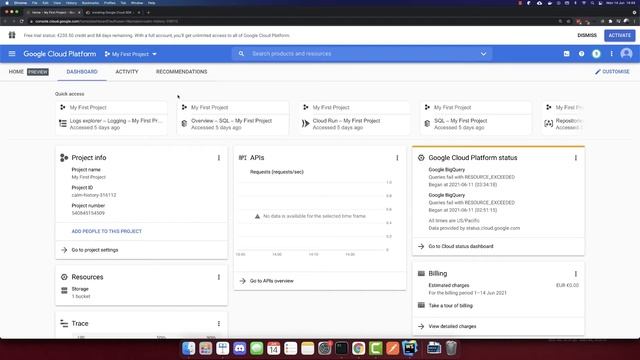Click the search magnifier icon
This screenshot has height=360, width=640.
(241, 53)
